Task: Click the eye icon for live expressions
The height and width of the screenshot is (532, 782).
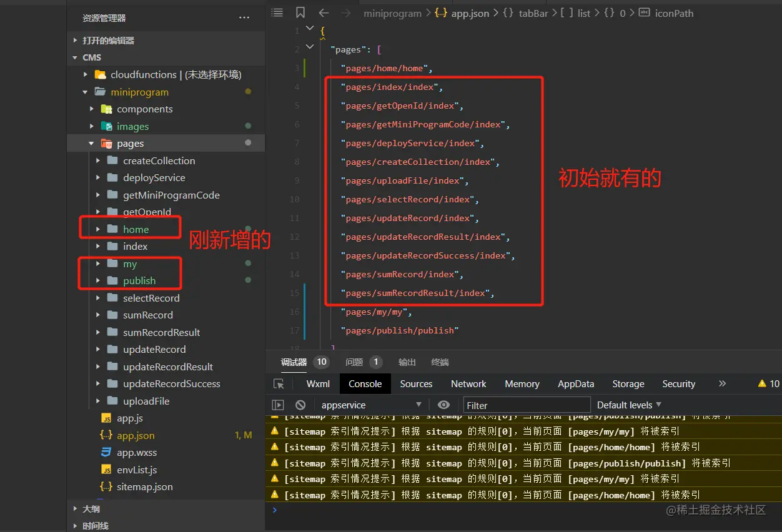Action: [443, 405]
